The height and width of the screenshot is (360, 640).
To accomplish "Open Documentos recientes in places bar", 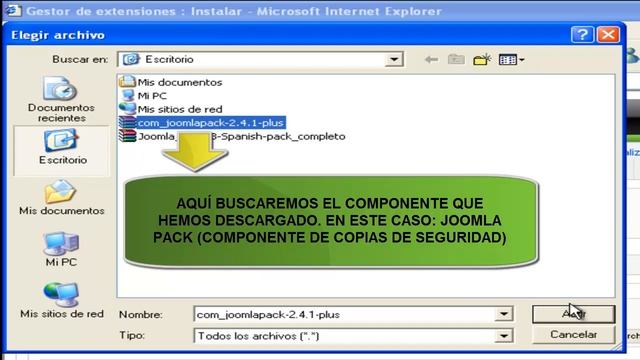I will pos(62,99).
